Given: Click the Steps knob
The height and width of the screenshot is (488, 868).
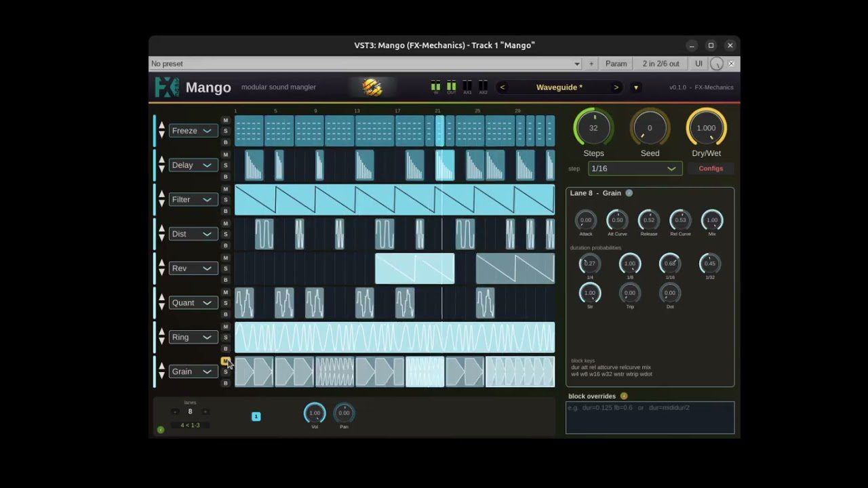Looking at the screenshot, I should [x=593, y=128].
